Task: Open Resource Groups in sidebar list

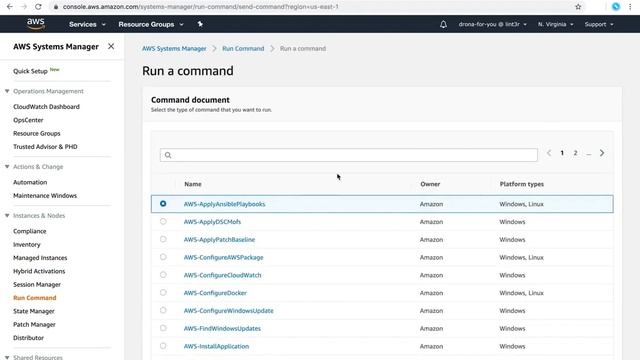Action: coord(36,133)
